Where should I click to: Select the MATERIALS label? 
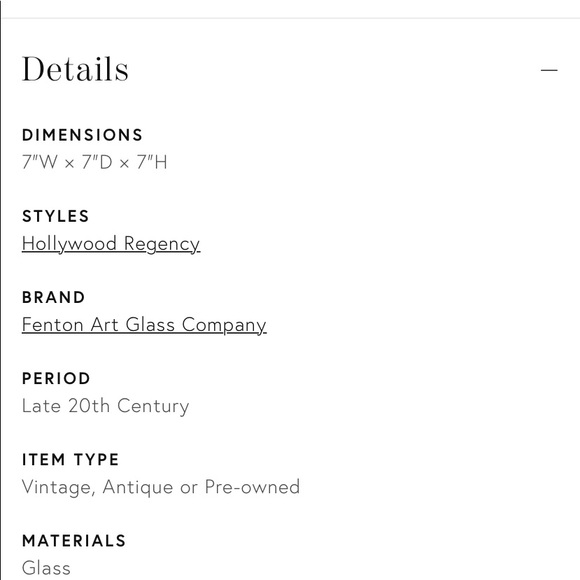[x=74, y=541]
